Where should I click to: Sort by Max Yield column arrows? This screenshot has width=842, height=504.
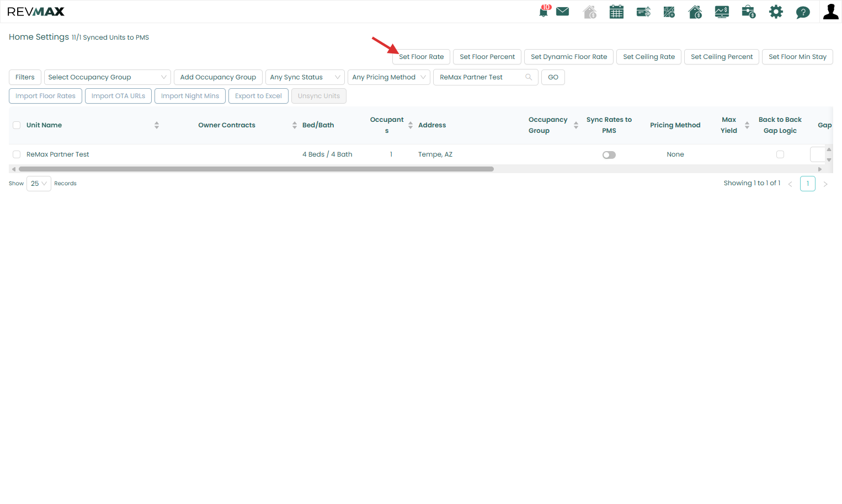coord(747,125)
